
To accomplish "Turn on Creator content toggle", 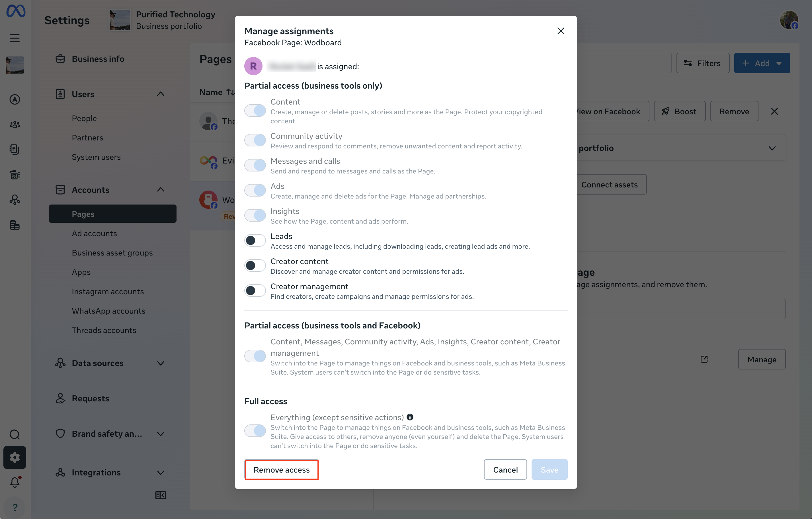I will pos(255,265).
